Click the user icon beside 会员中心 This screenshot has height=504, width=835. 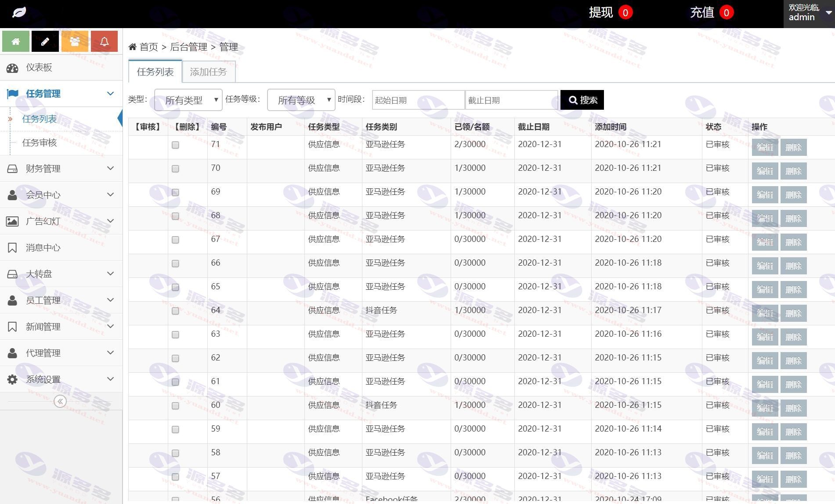[x=12, y=195]
